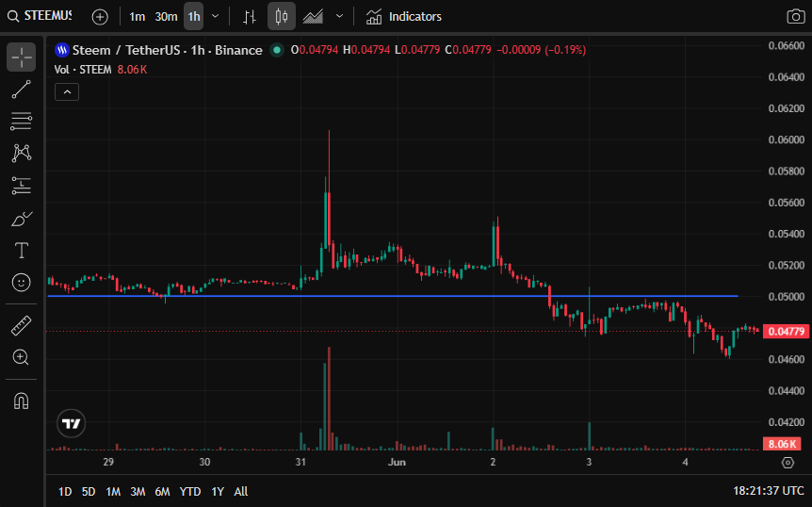Click the 31 date label on time axis
The image size is (812, 507).
(300, 462)
